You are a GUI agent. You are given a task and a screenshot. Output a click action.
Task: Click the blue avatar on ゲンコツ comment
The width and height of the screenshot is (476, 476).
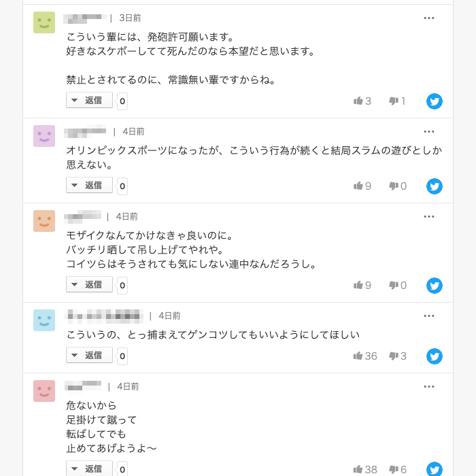click(44, 320)
